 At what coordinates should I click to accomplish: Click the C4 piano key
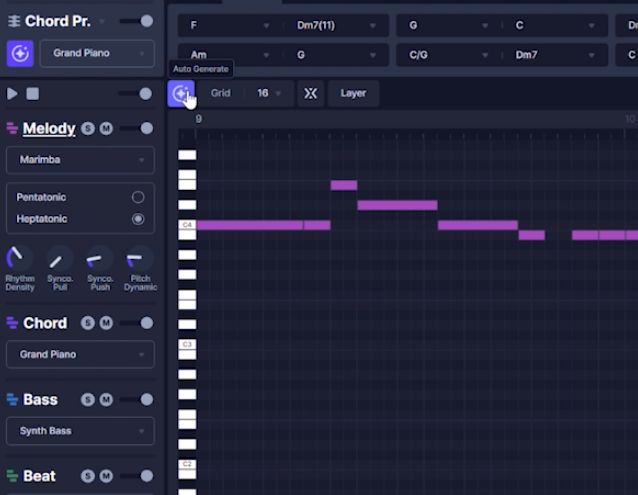point(187,225)
